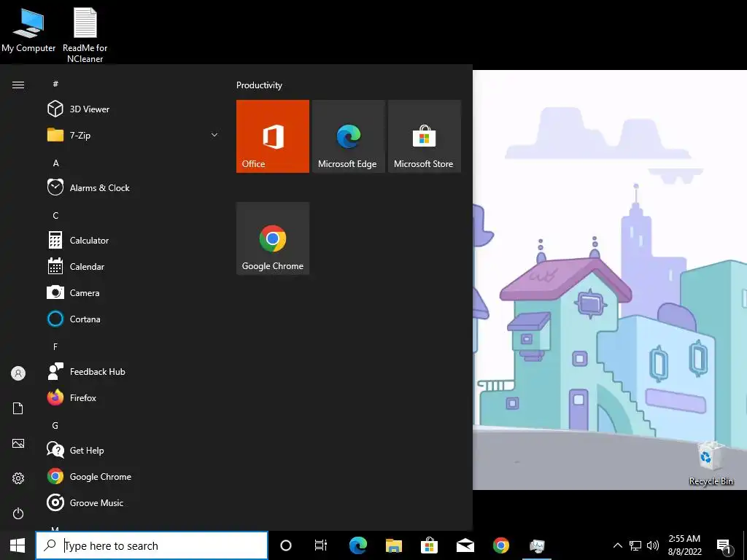Launch the Camera app
747x560 pixels.
click(x=131, y=293)
